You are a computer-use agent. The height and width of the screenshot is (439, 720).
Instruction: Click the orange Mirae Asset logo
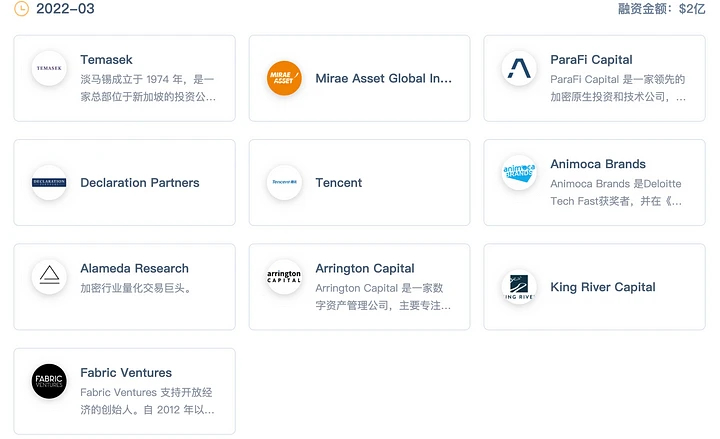[x=284, y=78]
